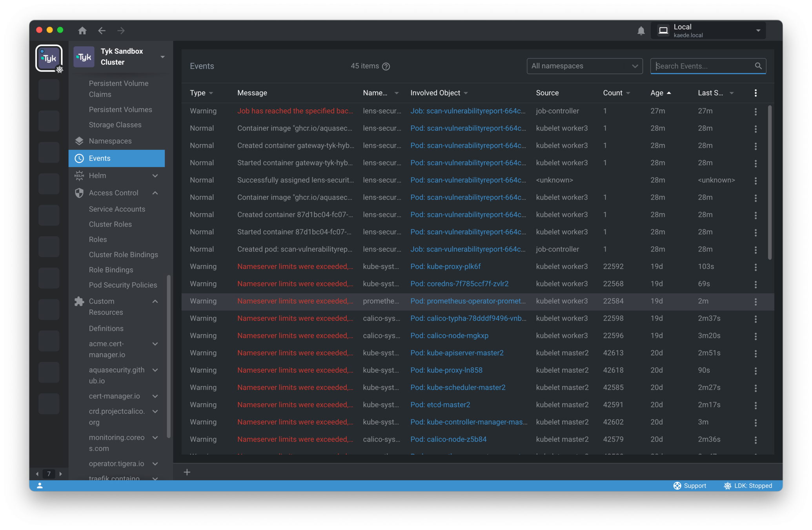
Task: Expand the cert-manager.io resource group
Action: point(155,396)
